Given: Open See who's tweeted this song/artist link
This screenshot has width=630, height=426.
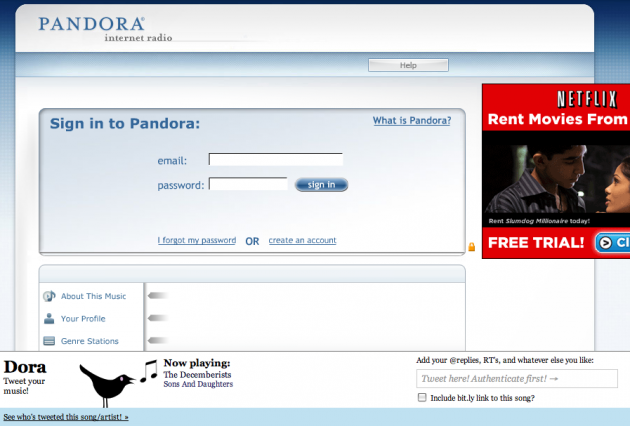Looking at the screenshot, I should click(66, 417).
